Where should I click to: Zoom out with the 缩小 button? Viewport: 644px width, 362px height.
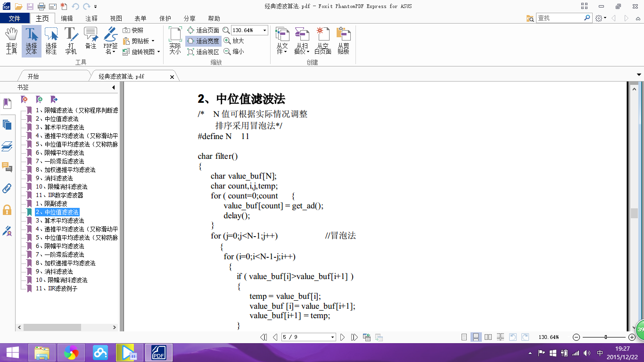[234, 52]
